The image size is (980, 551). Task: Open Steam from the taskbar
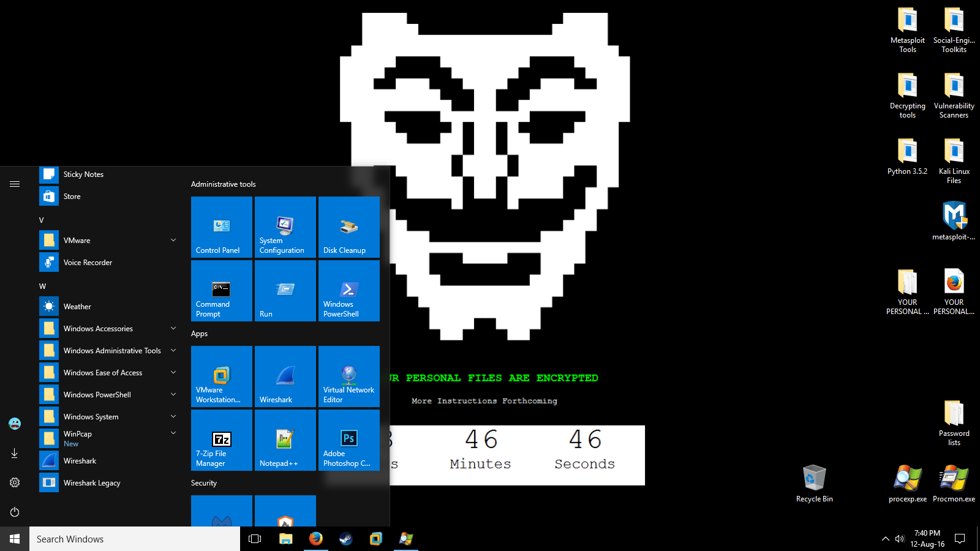coord(346,539)
